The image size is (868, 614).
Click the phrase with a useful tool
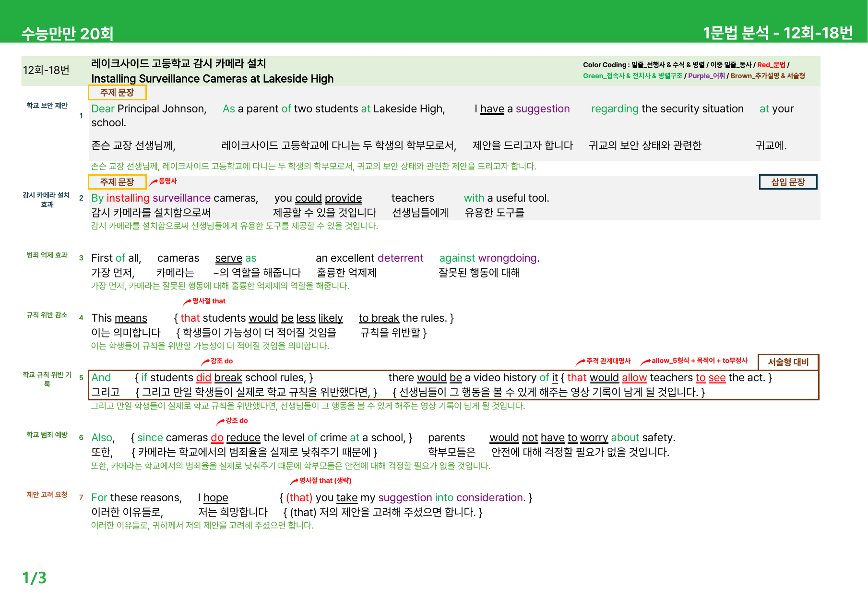506,198
